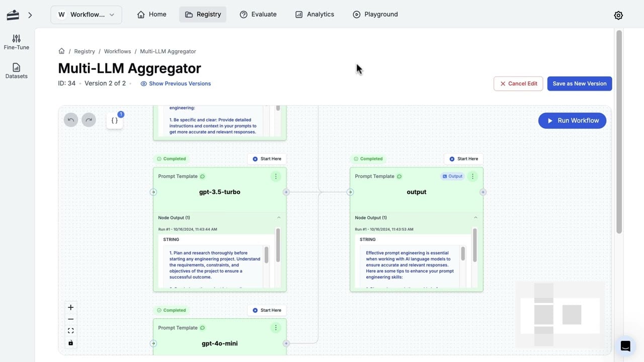
Task: Click chat icon beside gpt-4o-mini Prompt Template
Action: click(x=203, y=328)
